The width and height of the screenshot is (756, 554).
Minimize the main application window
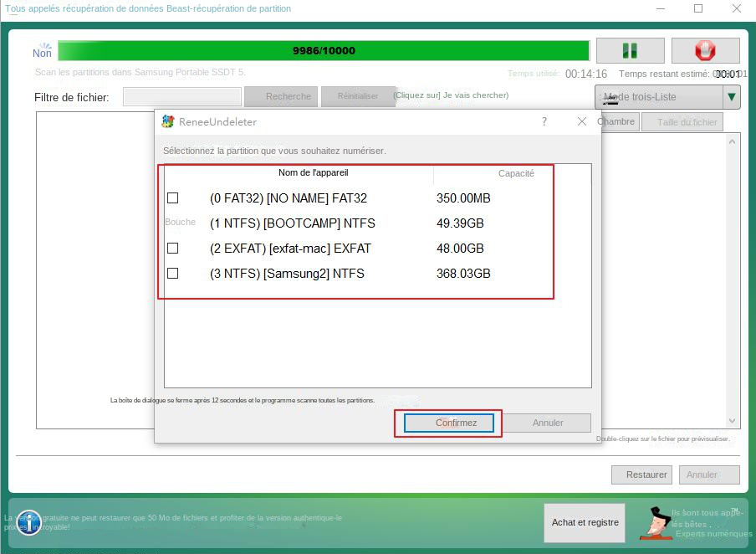[661, 8]
